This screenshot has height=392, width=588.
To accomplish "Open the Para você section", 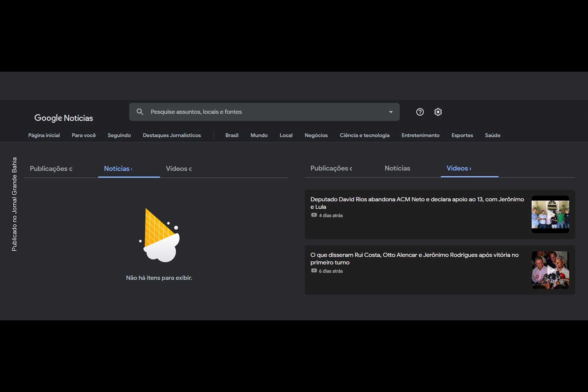I will click(84, 135).
